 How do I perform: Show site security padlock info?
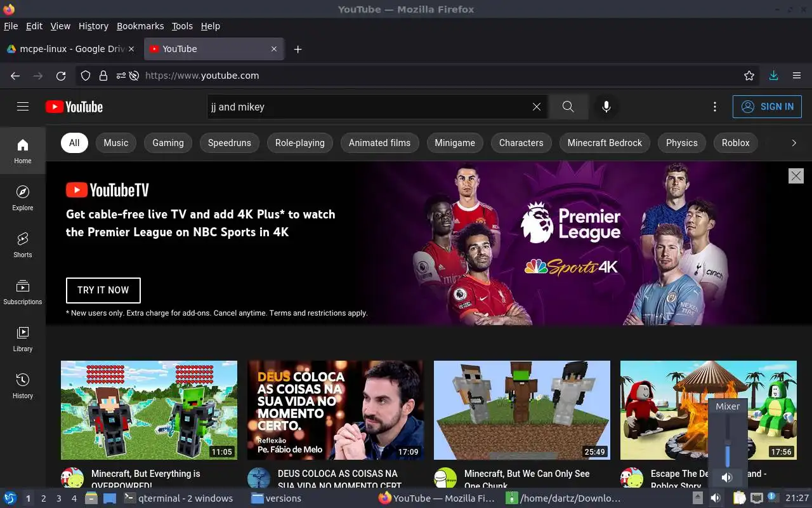point(103,76)
